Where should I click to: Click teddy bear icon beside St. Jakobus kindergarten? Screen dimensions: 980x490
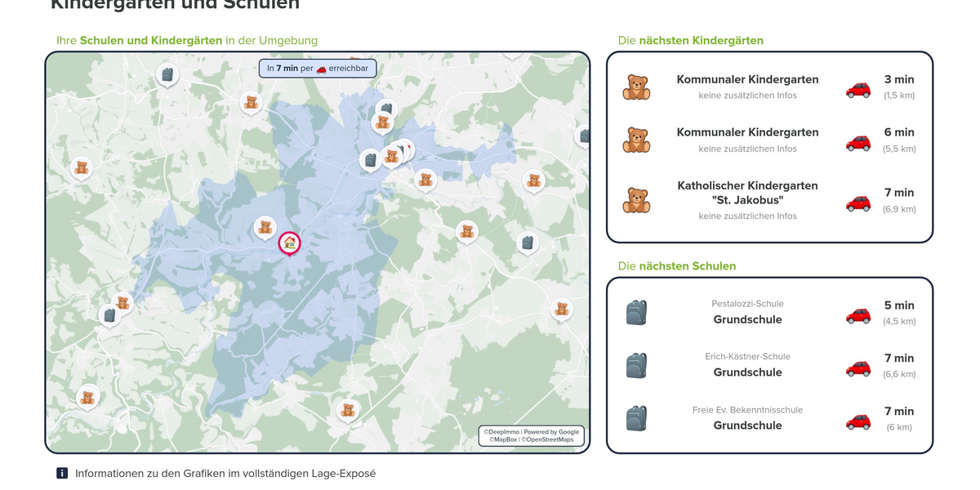[x=636, y=200]
